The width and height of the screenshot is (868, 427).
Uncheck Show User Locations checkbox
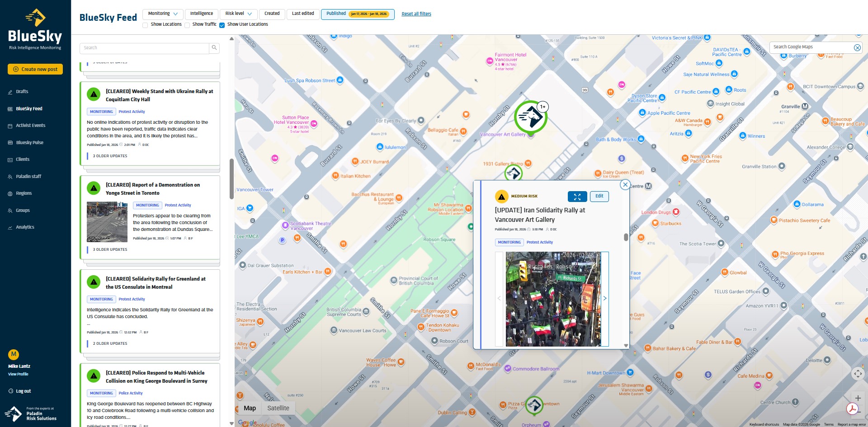(222, 25)
